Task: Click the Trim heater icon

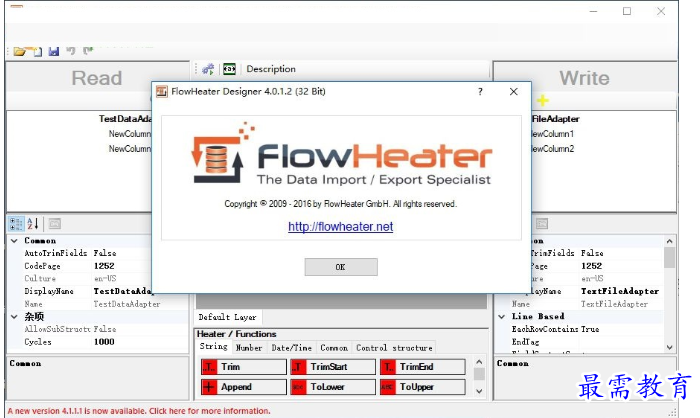Action: [209, 367]
